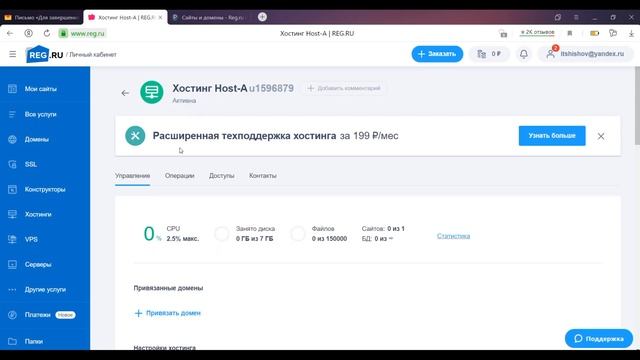This screenshot has width=640, height=360.
Task: Click the three-dots icon for Другие услуги
Action: (x=12, y=289)
